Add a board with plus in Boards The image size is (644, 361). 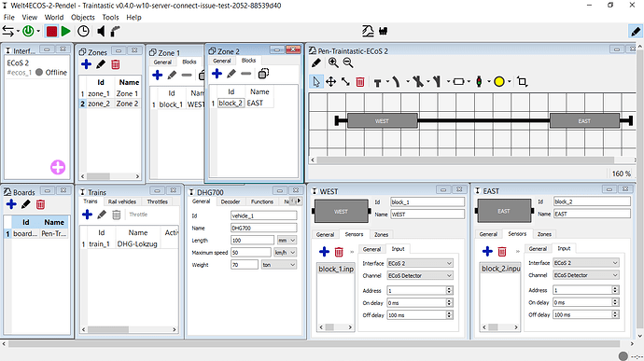11,204
